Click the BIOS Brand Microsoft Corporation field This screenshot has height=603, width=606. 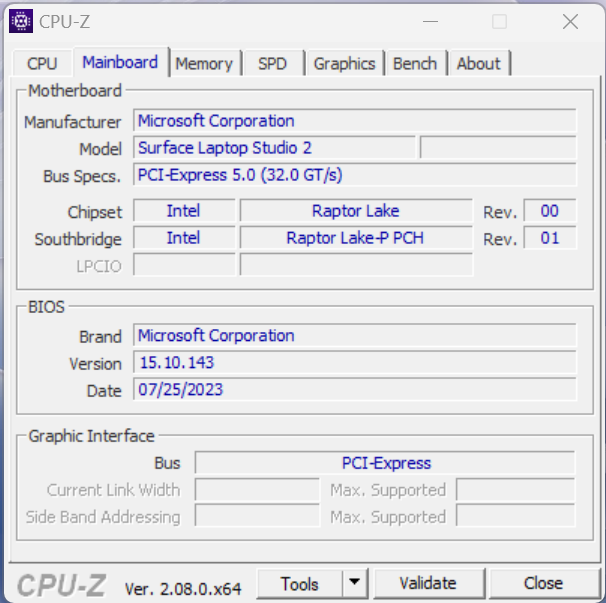point(354,336)
